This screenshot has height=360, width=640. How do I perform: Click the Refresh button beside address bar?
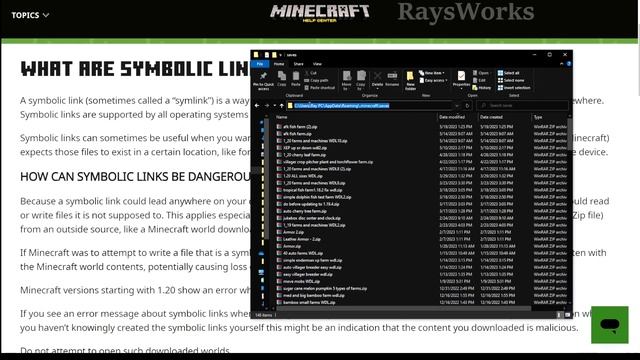point(467,106)
